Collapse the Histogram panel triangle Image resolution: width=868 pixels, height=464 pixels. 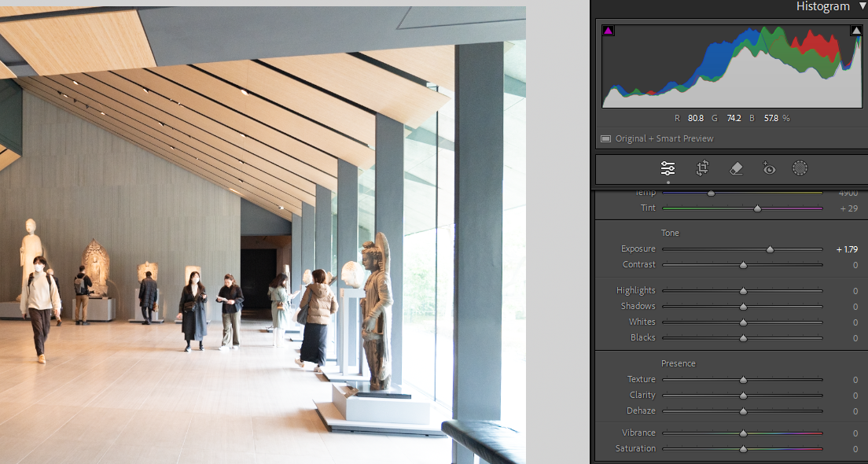[862, 6]
